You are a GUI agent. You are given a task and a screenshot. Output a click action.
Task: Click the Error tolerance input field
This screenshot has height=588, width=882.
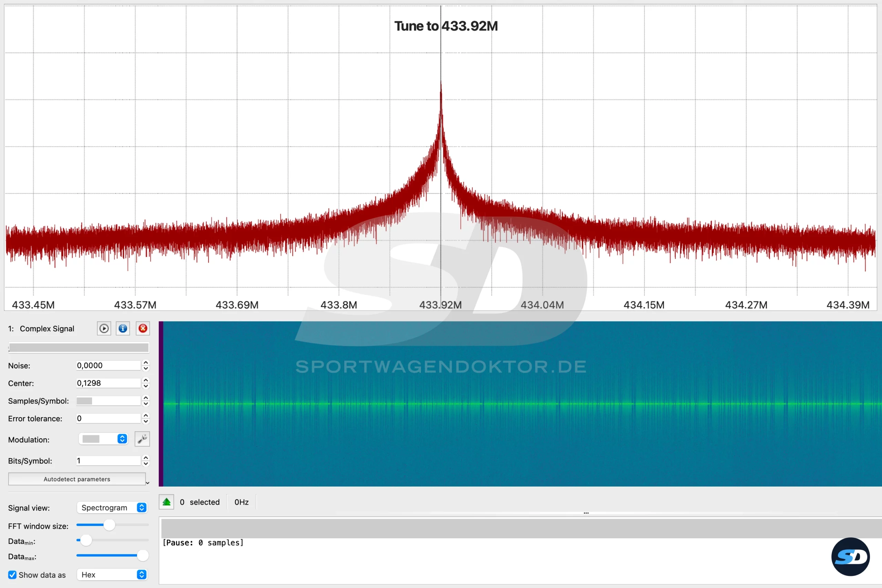pos(109,419)
